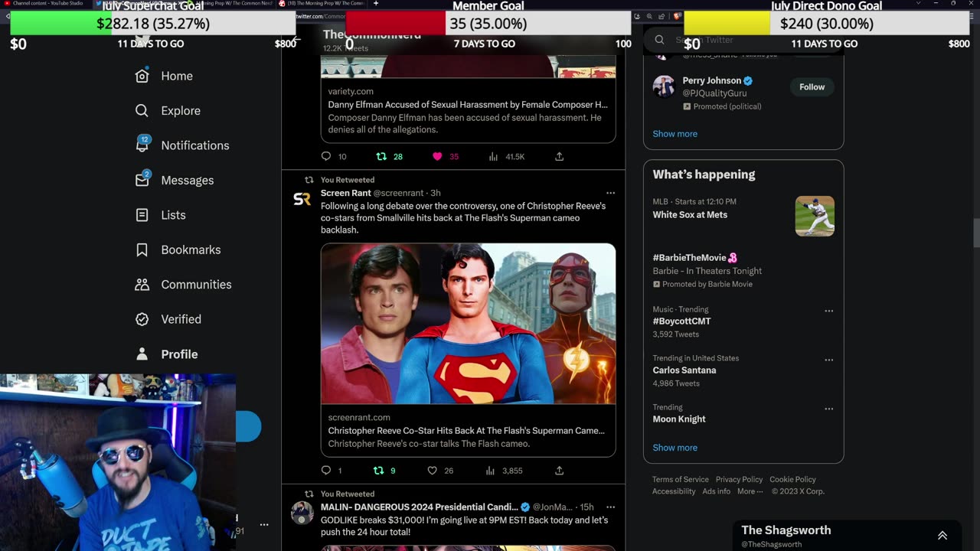Click the Explore magnifier icon

click(x=142, y=110)
